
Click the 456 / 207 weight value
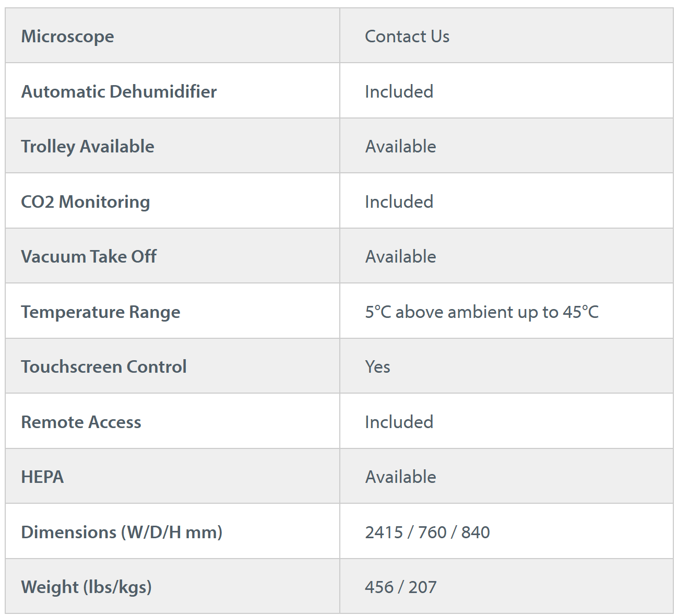[x=400, y=587]
